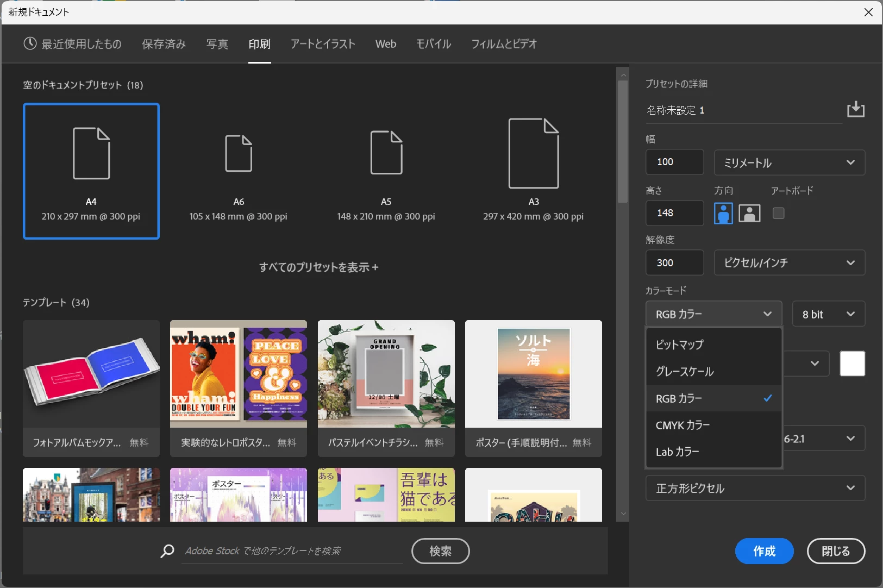
Task: Click the A6 preset page icon
Action: pos(239,153)
